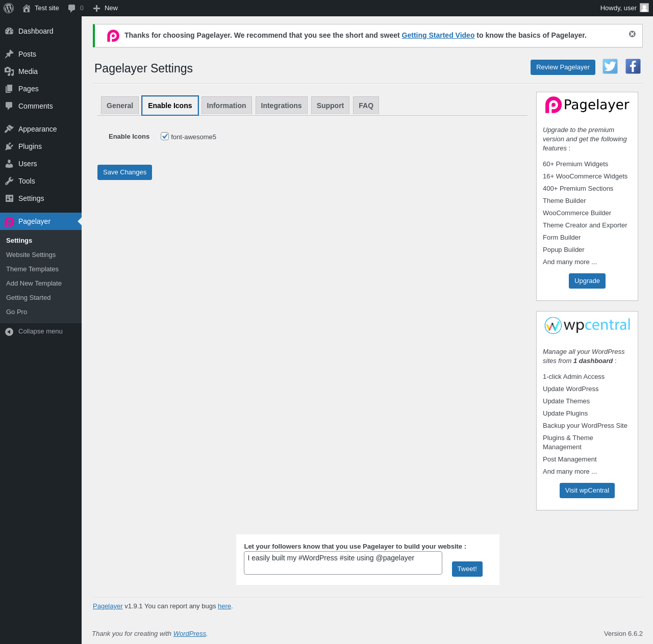
Task: Click the 'Popup Builder' feature text
Action: pyautogui.click(x=564, y=250)
